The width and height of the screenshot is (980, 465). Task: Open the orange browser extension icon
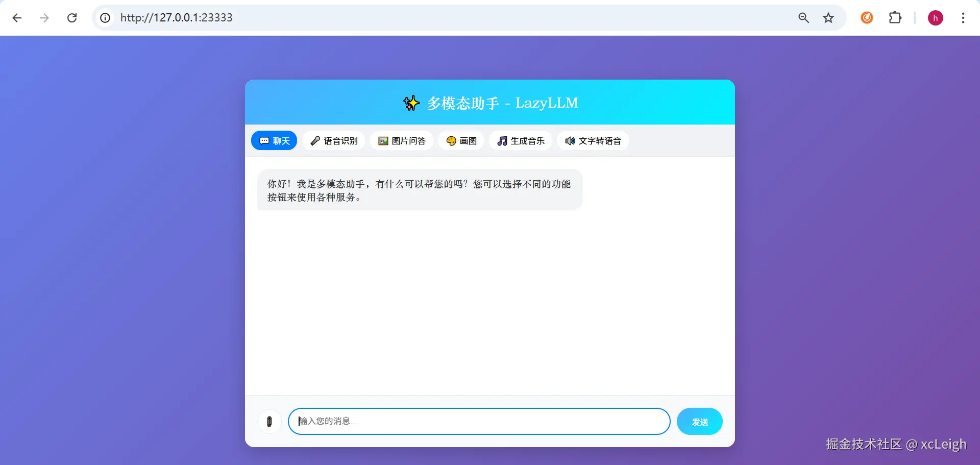point(867,18)
